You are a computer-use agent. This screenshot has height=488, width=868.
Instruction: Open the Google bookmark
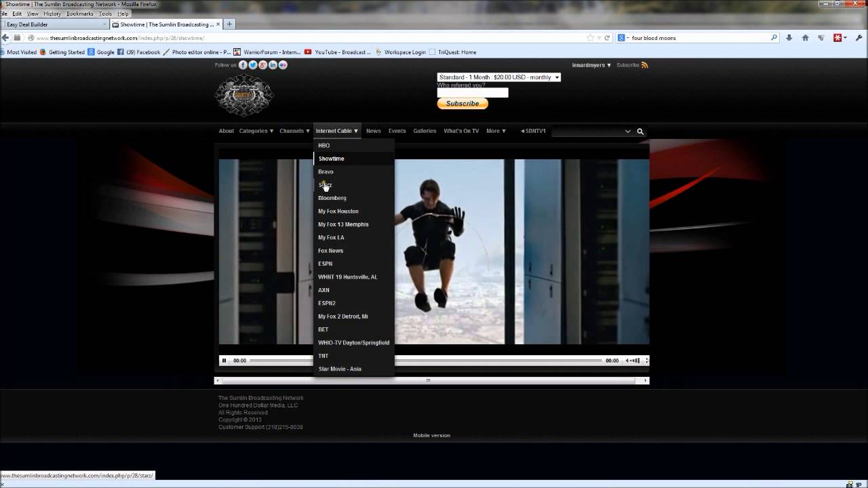(x=101, y=52)
